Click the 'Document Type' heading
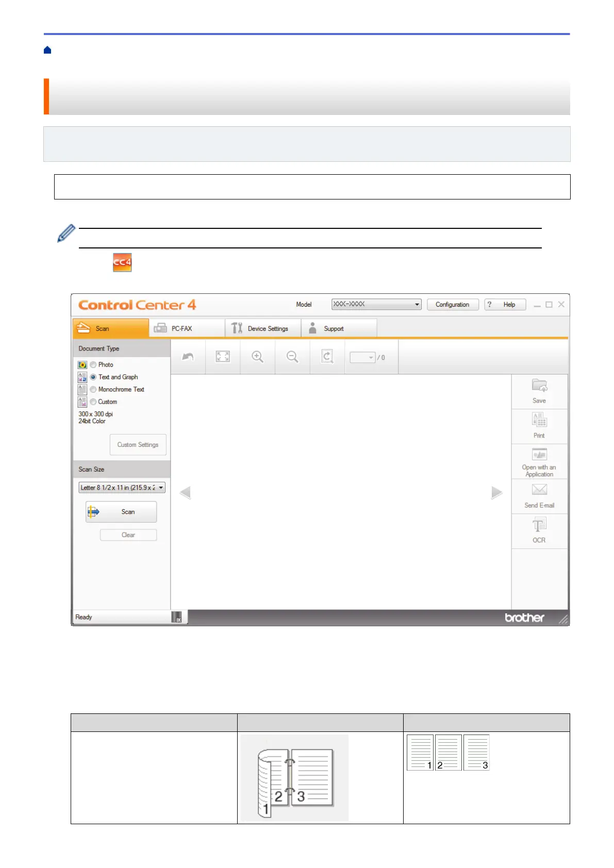This screenshot has height=868, width=614. 99,348
